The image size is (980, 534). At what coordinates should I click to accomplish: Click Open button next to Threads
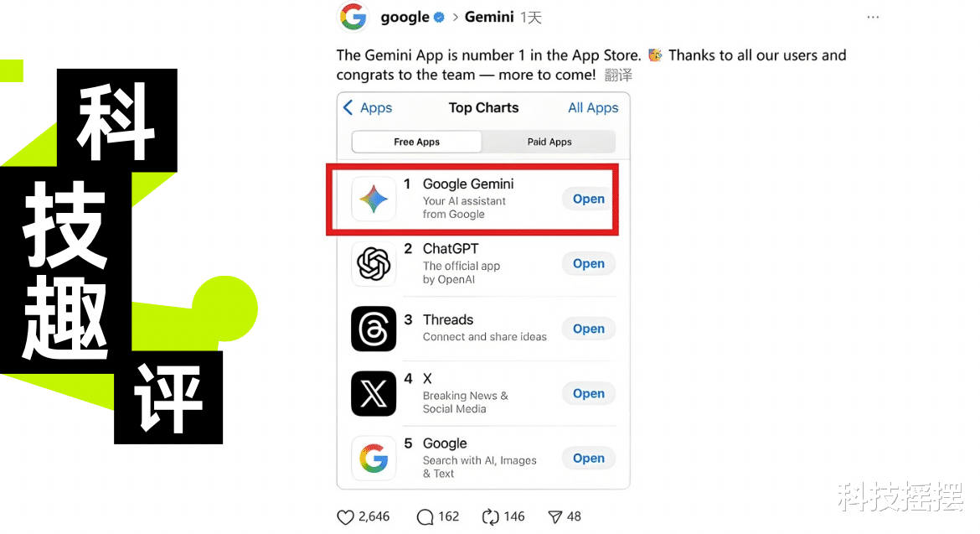point(589,329)
